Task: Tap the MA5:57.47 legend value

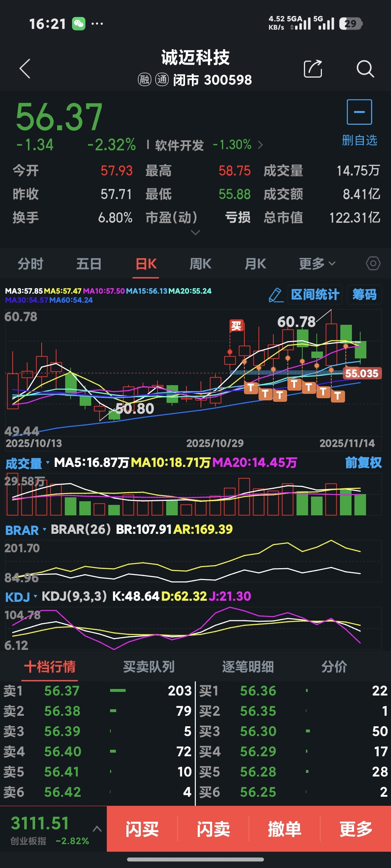Action: tap(63, 291)
